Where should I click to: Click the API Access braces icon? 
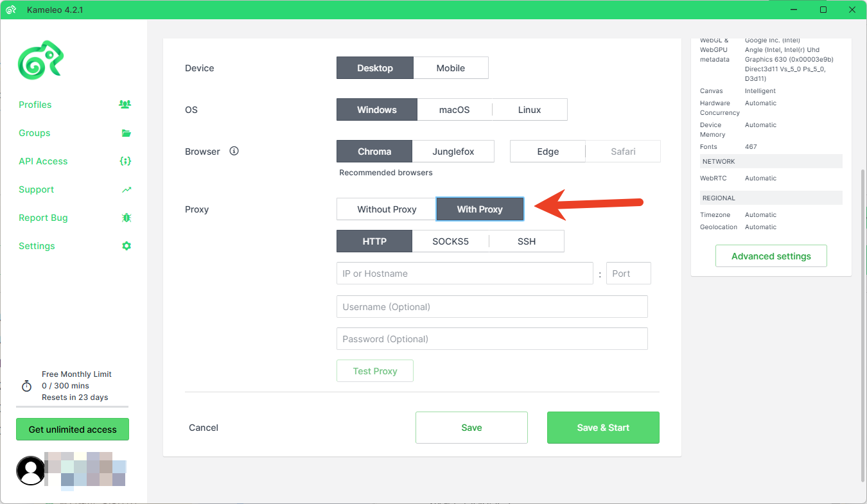tap(126, 161)
